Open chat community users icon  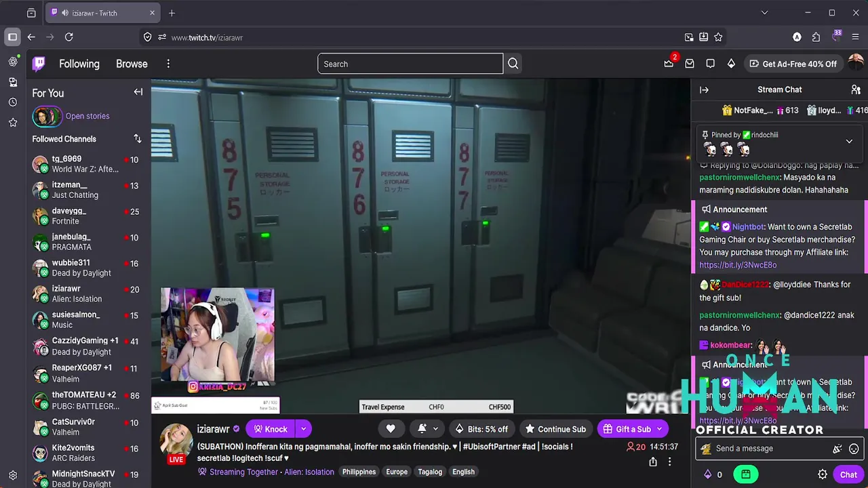point(856,89)
